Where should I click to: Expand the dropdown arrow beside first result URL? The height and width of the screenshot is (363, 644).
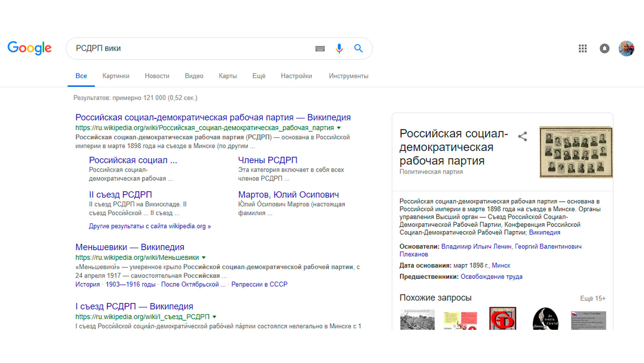tap(339, 128)
